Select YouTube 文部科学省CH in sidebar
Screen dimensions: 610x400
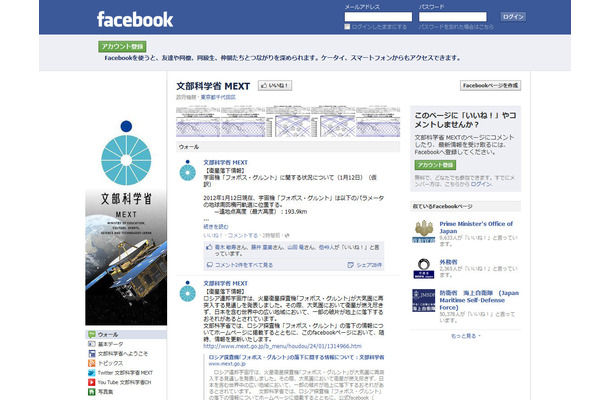click(x=126, y=382)
